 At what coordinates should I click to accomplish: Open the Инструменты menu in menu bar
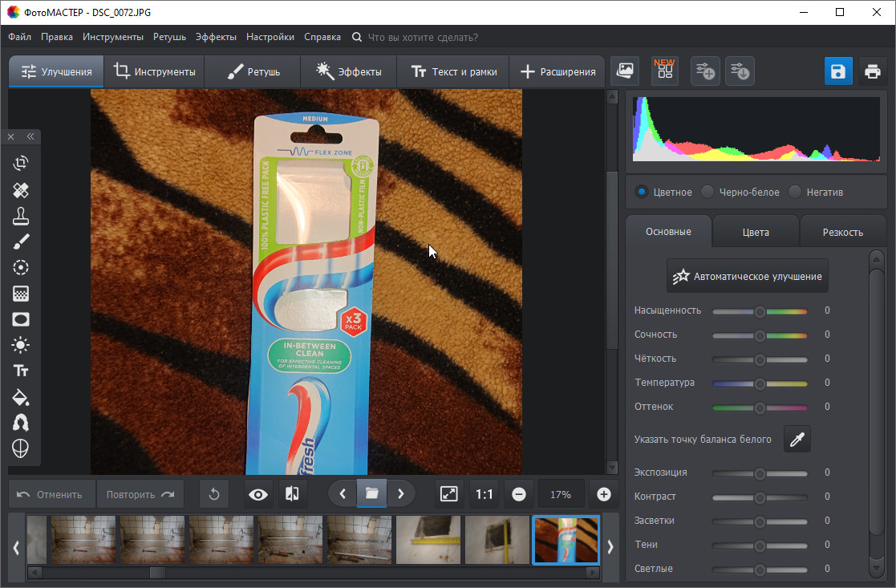click(x=113, y=37)
